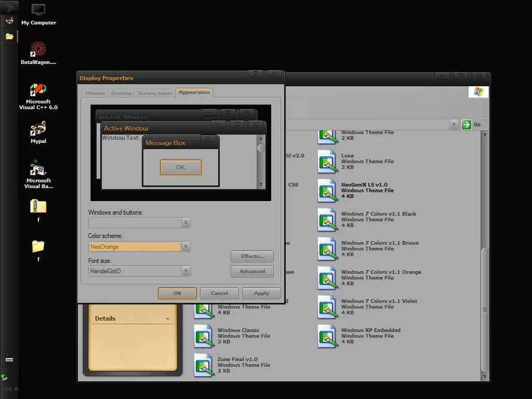
Task: Click the Go text button in Explorer
Action: tap(477, 125)
